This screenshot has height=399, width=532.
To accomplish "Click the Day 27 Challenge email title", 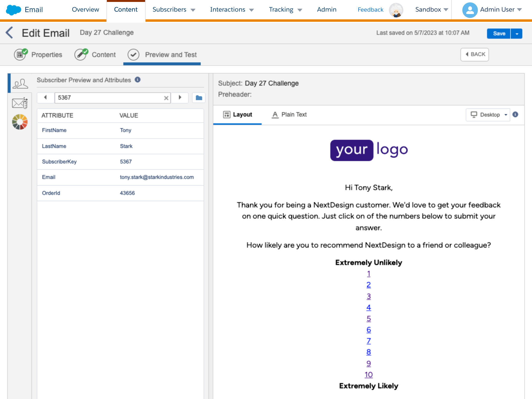I will pyautogui.click(x=107, y=33).
